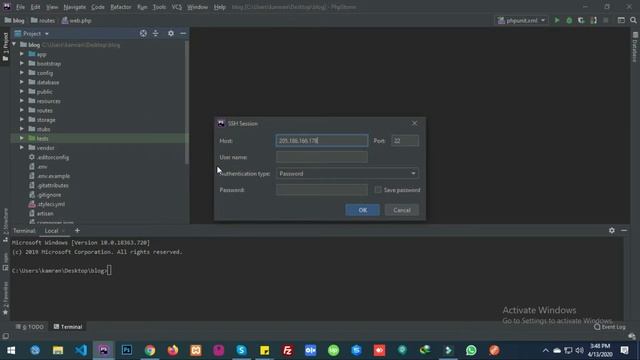
Task: Open Firefox from the taskbar
Action: (173, 350)
